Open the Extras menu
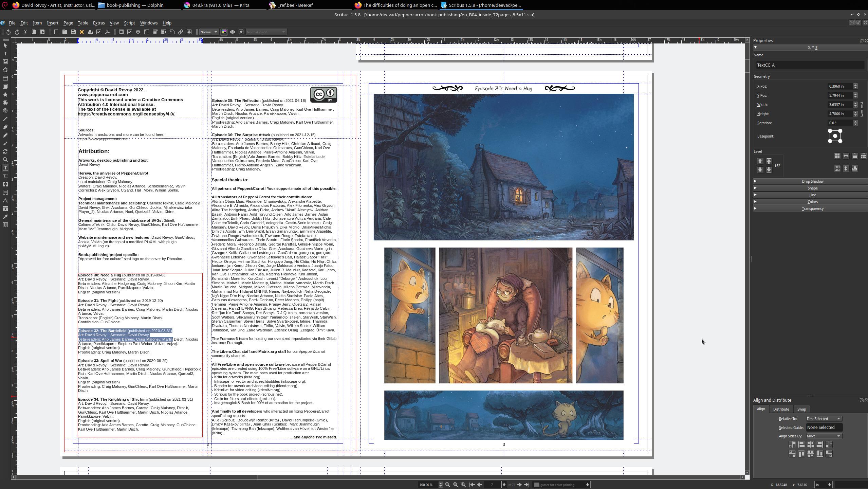 point(98,23)
